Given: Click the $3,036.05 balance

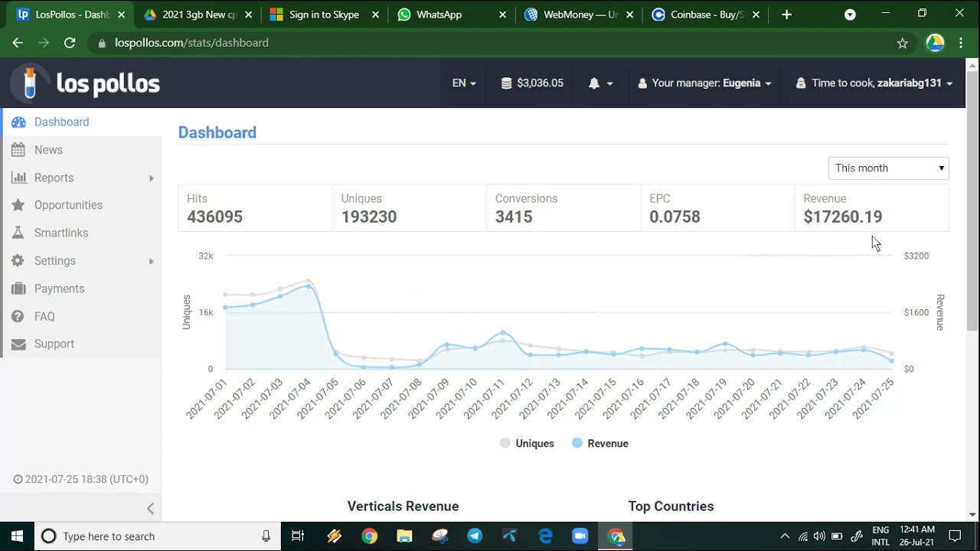Looking at the screenshot, I should point(532,83).
